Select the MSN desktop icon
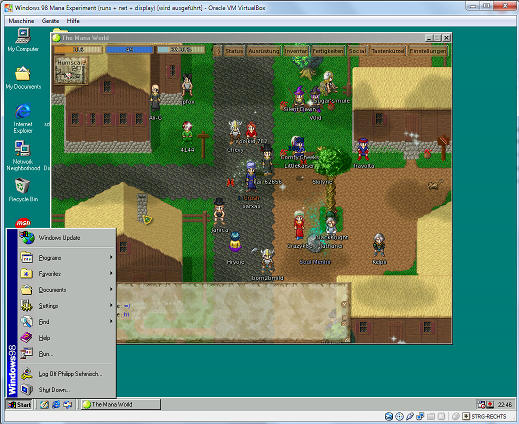 tap(23, 223)
